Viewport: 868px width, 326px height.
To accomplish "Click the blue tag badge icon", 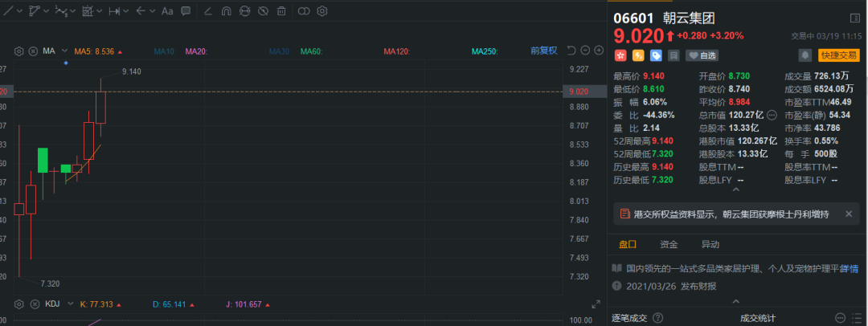I will click(x=656, y=55).
